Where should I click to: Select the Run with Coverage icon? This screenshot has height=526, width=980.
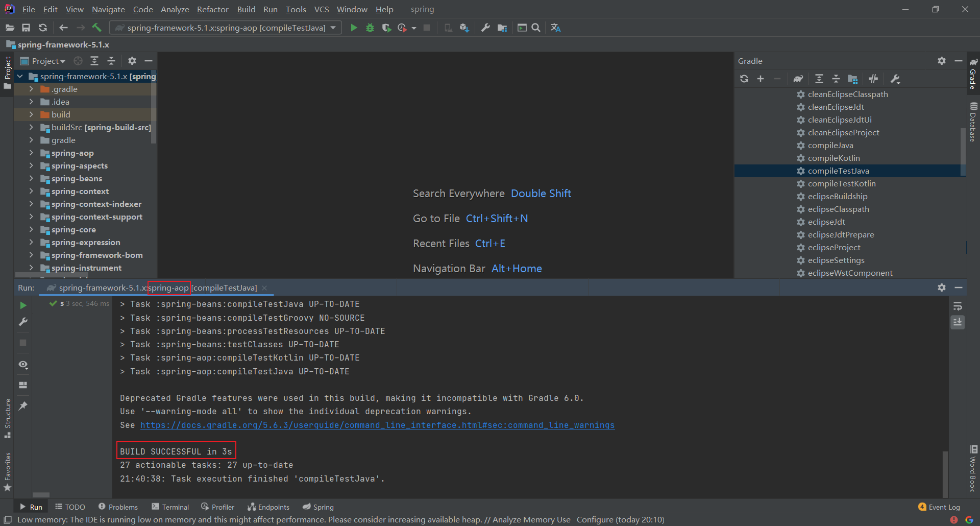tap(387, 28)
